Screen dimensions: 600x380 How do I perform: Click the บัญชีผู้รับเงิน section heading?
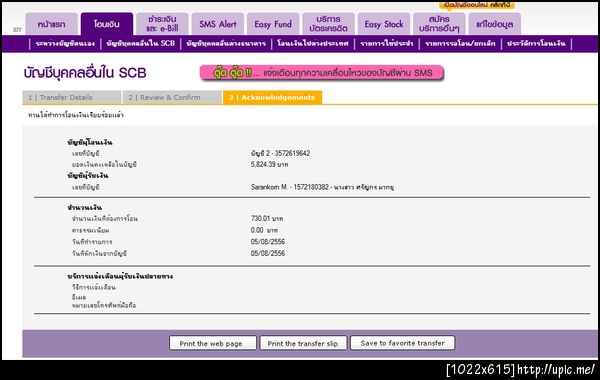point(88,176)
